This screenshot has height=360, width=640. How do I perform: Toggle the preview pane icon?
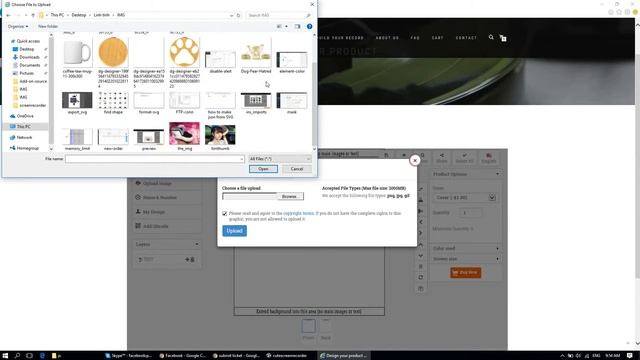(x=297, y=27)
